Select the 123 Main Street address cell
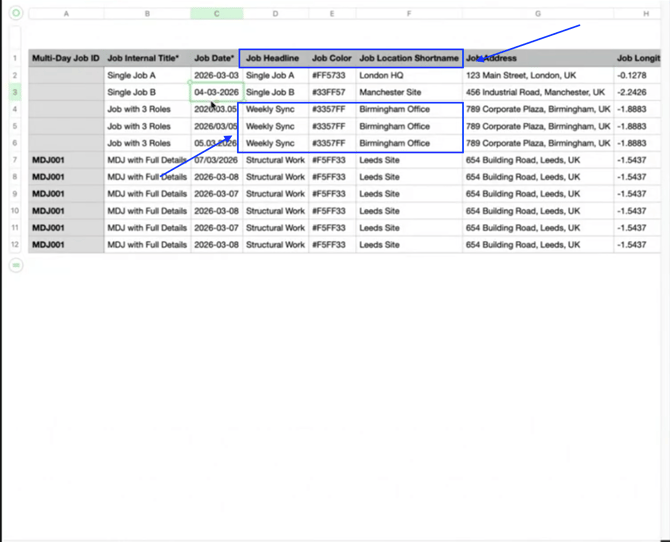Screen dimensions: 670x542 [538, 75]
